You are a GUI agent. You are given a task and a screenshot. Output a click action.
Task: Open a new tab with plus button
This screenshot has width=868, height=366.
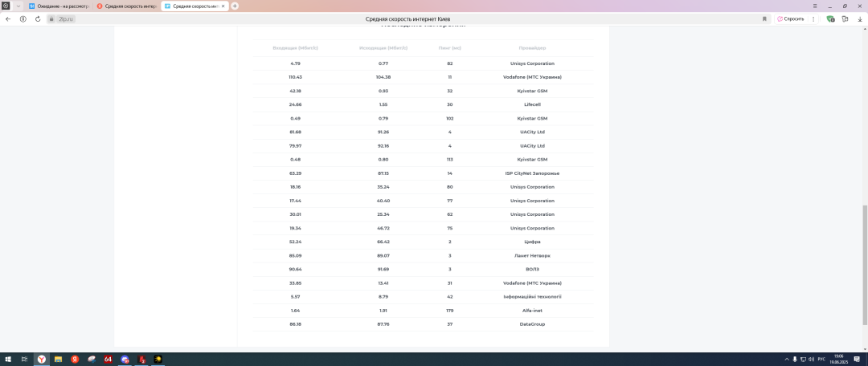pyautogui.click(x=235, y=6)
